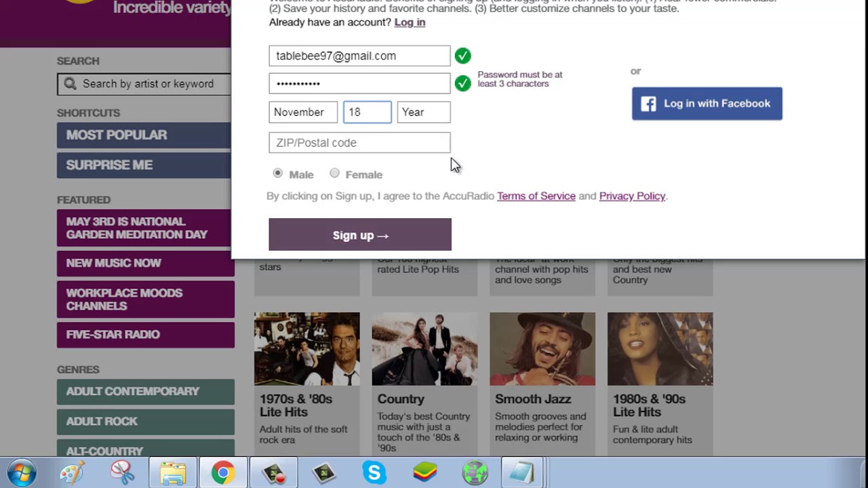This screenshot has width=868, height=488.
Task: Browse the ADULT ROCK genre
Action: [146, 422]
